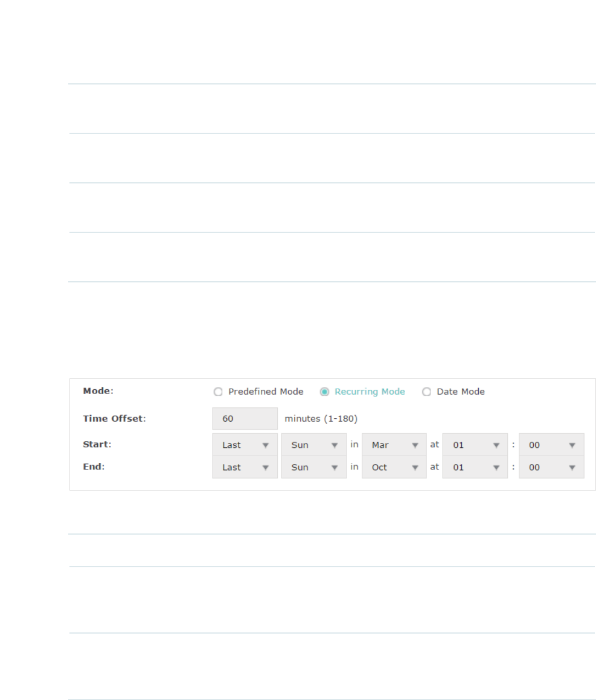
Task: Click the 'minutes (1-180)' hint text
Action: pos(321,419)
